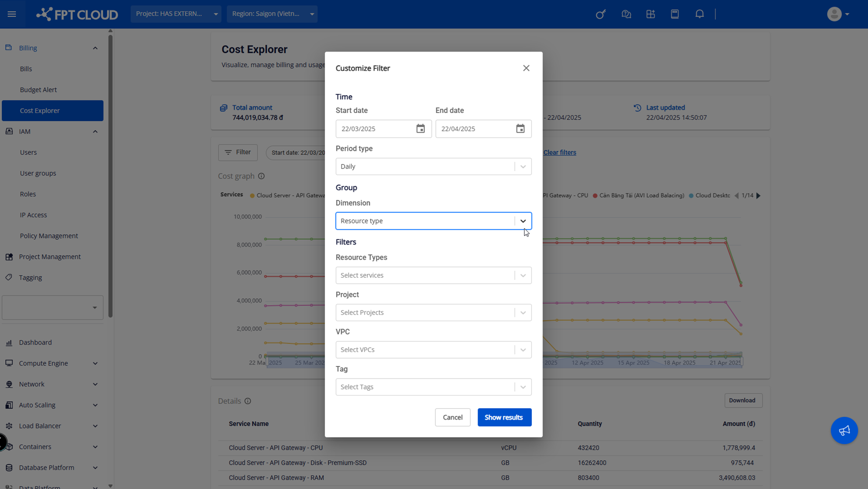This screenshot has width=868, height=489.
Task: Open the End date calendar picker
Action: 520,129
